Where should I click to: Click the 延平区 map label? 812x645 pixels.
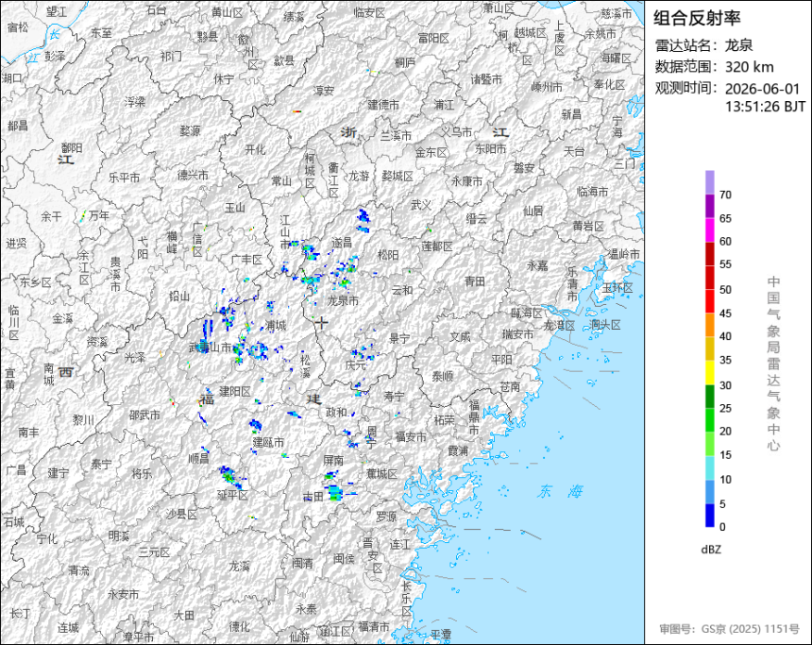click(x=232, y=495)
